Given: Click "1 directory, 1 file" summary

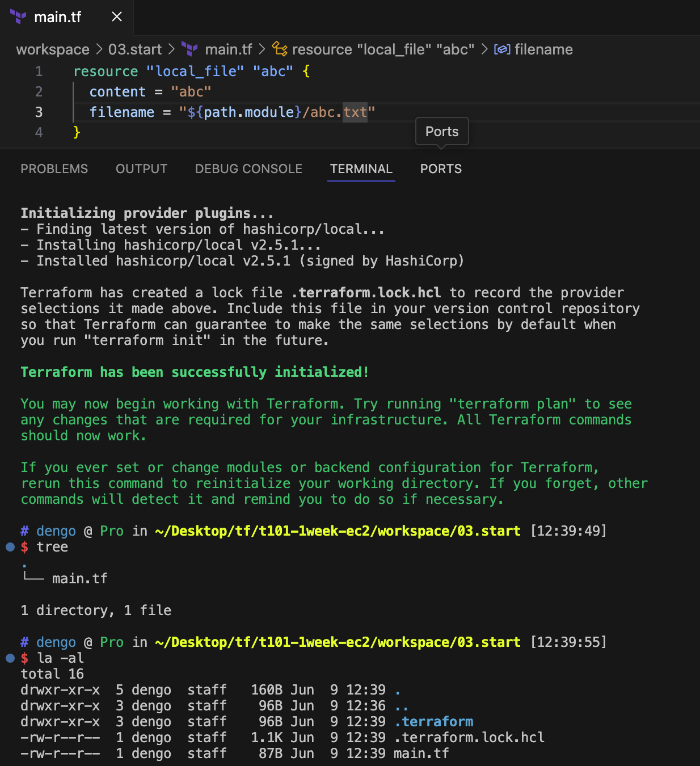Looking at the screenshot, I should coord(96,611).
